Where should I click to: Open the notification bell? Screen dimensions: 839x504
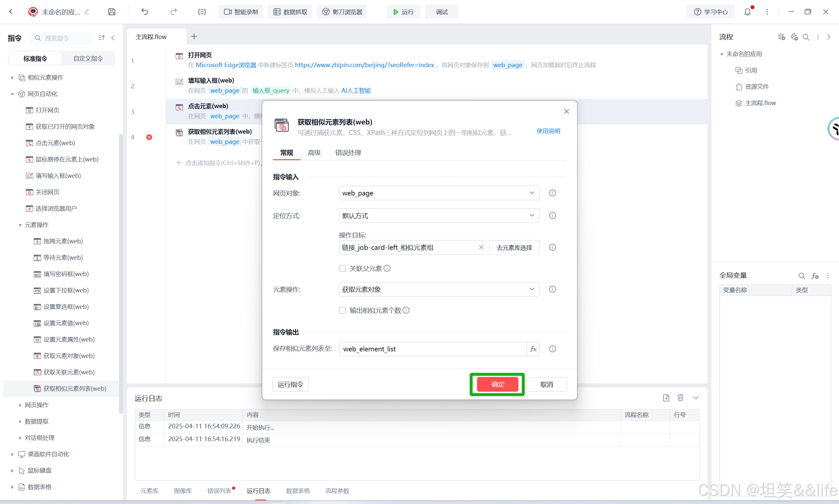tap(747, 12)
